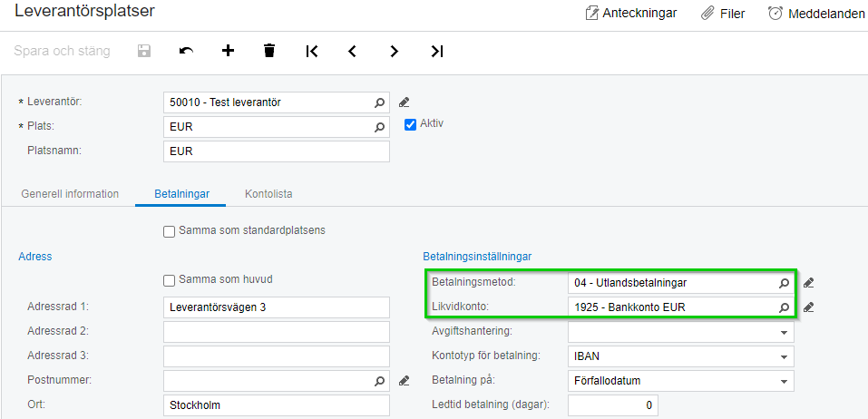Image resolution: width=868 pixels, height=419 pixels.
Task: Edit Leverantör with pencil icon
Action: 405,102
